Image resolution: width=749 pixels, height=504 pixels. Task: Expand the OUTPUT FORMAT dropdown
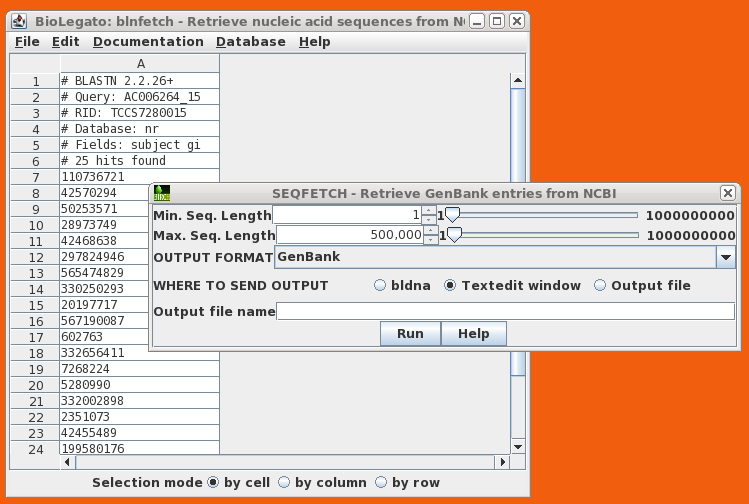pyautogui.click(x=725, y=258)
